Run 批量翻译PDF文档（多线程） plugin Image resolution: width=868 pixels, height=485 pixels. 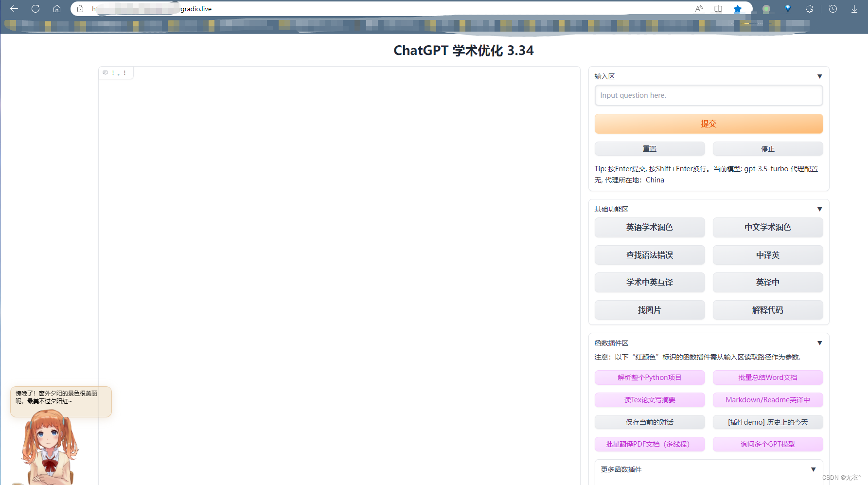650,444
